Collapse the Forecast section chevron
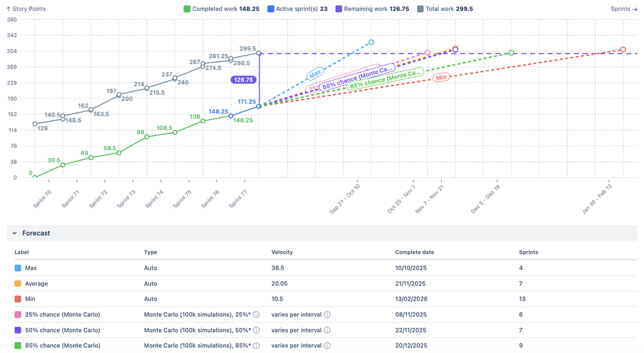 tap(15, 233)
